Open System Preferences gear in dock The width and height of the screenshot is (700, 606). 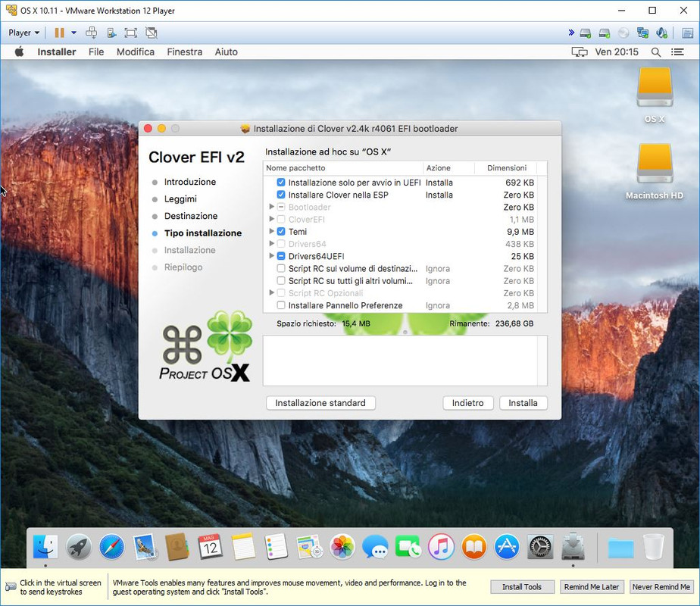(x=540, y=546)
